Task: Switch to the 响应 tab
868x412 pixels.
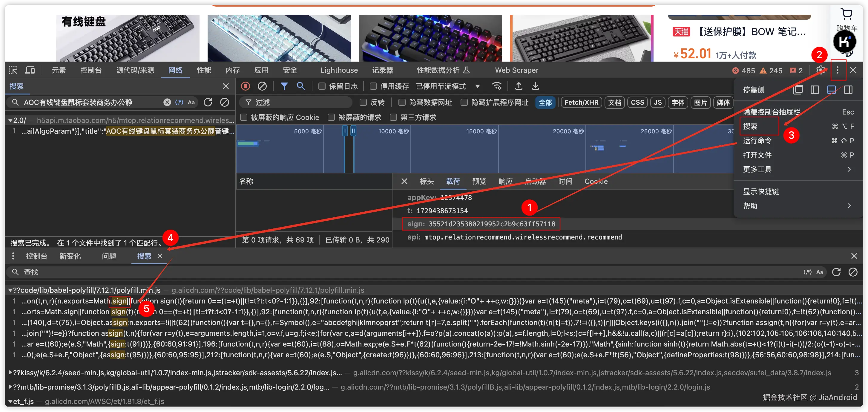Action: (505, 181)
